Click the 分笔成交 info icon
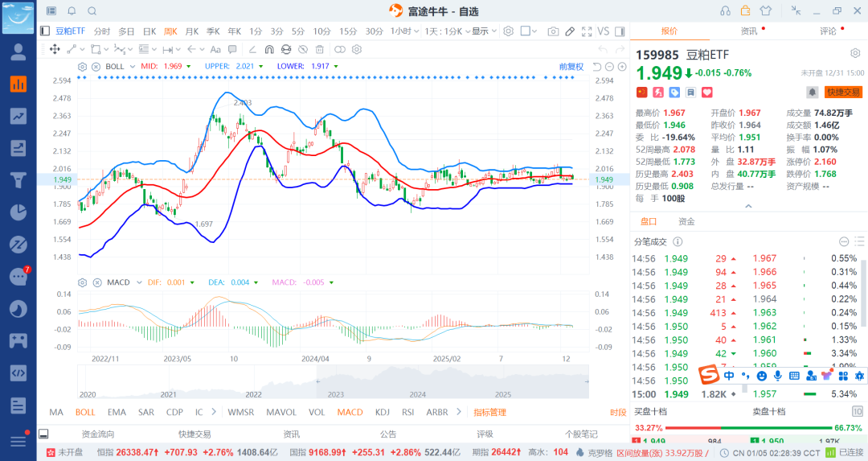Image resolution: width=868 pixels, height=461 pixels. 678,241
